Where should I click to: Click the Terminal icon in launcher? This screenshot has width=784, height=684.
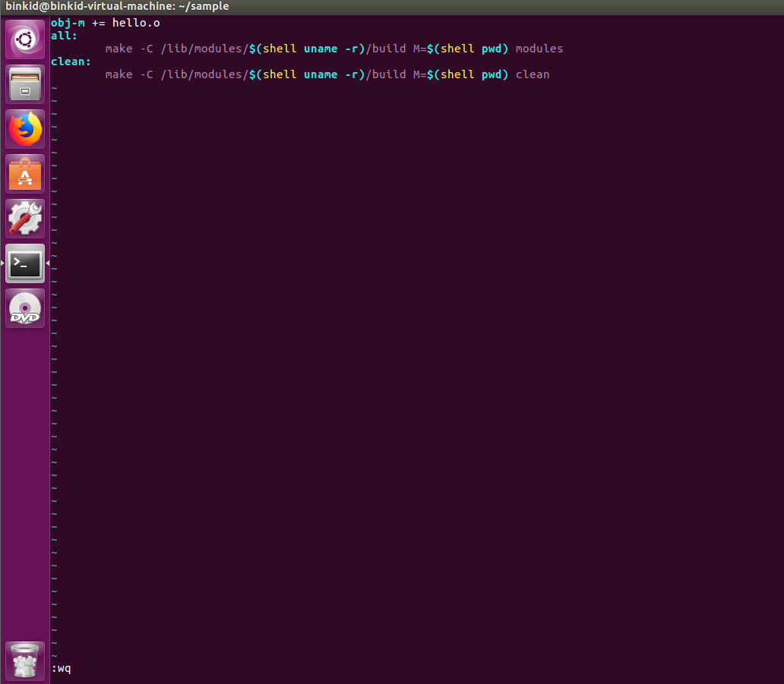25,263
